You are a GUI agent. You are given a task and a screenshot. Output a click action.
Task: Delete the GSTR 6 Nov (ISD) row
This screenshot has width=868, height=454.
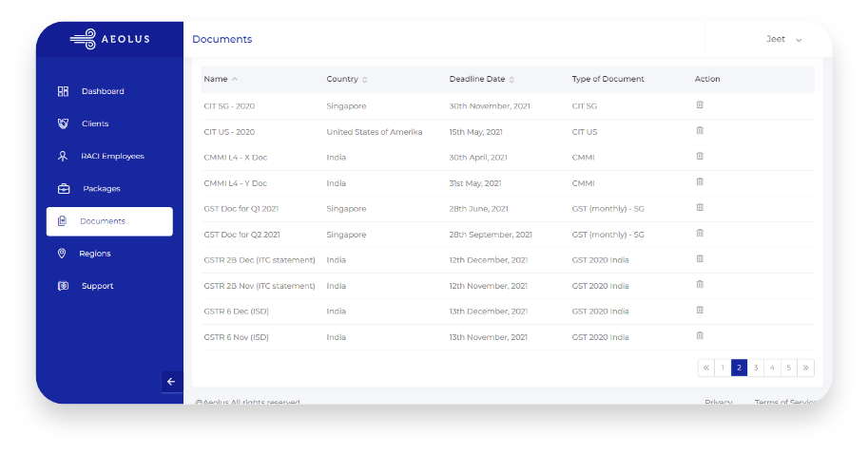click(x=700, y=335)
